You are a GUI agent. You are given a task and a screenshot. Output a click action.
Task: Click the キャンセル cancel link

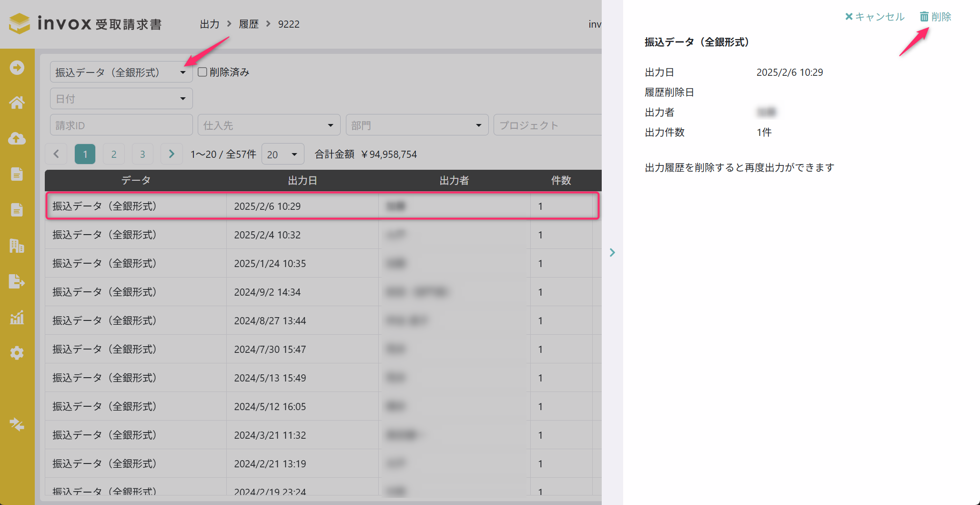(875, 17)
